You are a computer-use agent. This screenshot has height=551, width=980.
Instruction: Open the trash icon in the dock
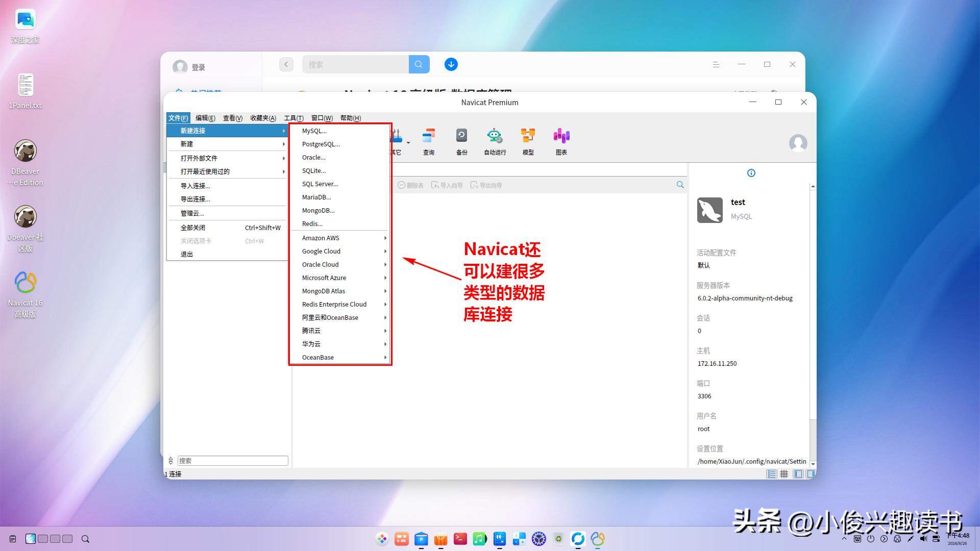pyautogui.click(x=558, y=539)
